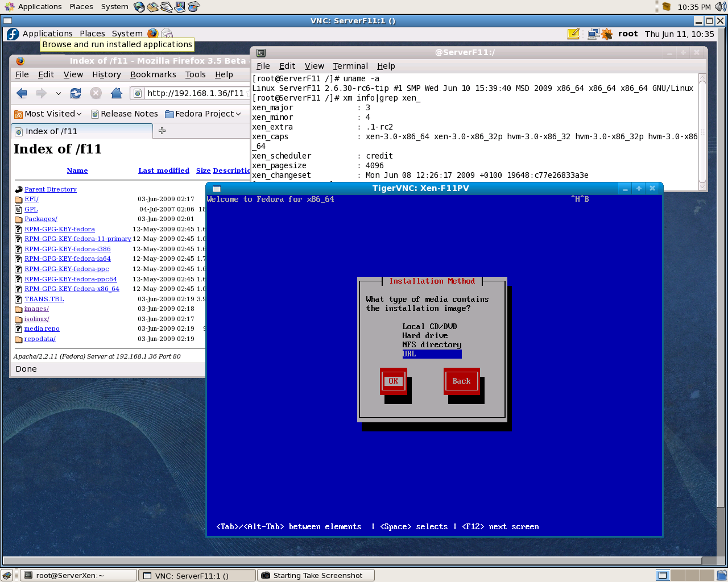This screenshot has width=728, height=582.
Task: Open the volume control in the top panel
Action: [x=721, y=7]
